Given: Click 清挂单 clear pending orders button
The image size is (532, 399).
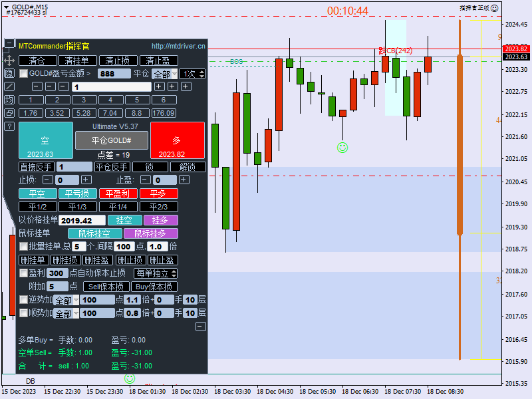Looking at the screenshot, I should 78,61.
